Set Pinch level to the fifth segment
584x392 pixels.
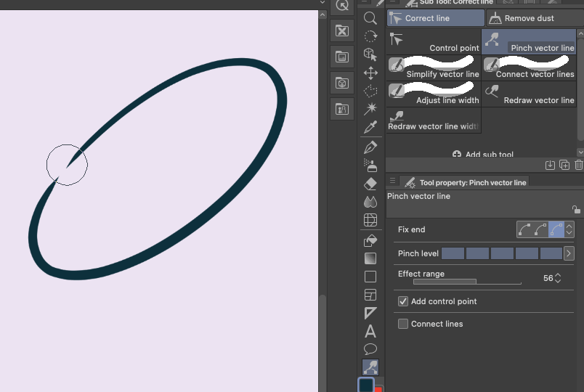551,253
